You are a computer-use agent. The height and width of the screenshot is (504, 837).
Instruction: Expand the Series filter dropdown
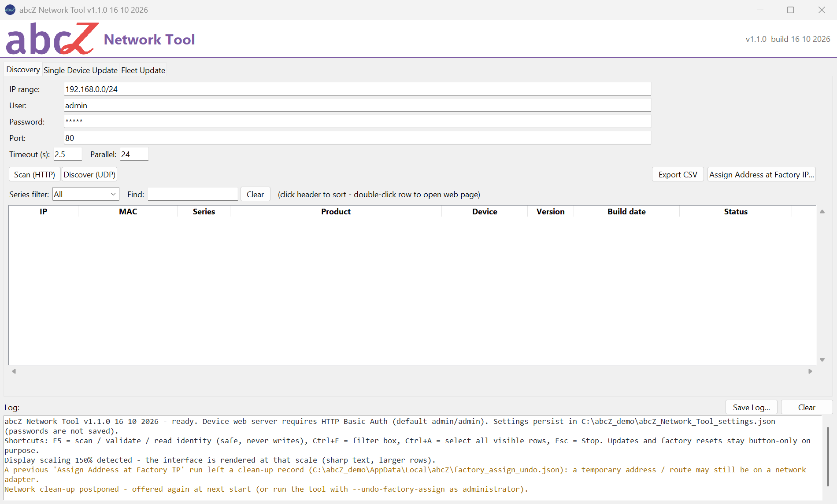pyautogui.click(x=86, y=194)
